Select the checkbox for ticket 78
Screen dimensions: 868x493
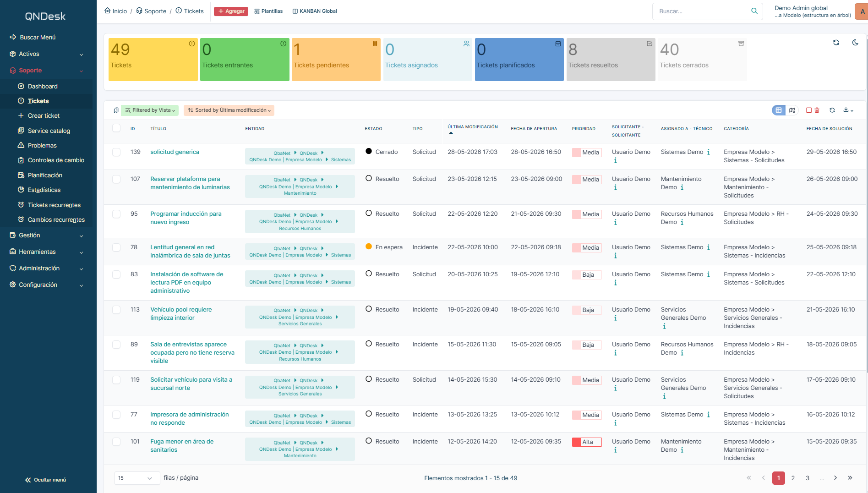pos(116,247)
